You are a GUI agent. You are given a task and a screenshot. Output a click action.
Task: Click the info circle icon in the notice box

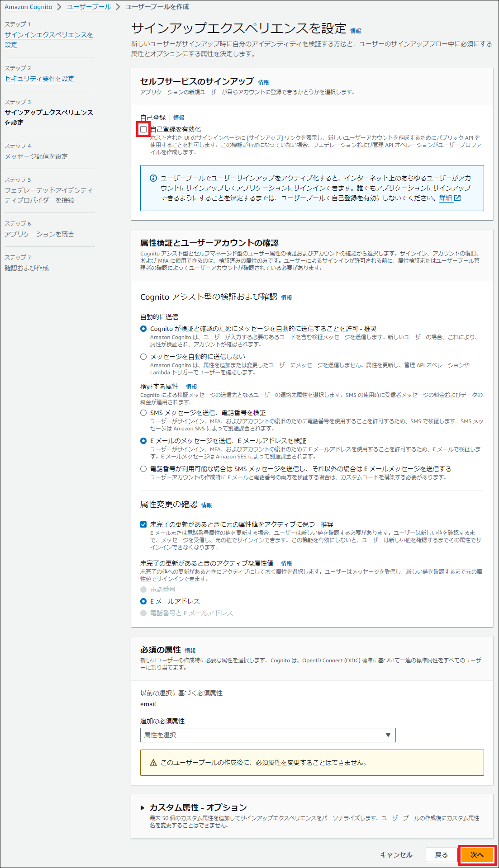(x=153, y=178)
